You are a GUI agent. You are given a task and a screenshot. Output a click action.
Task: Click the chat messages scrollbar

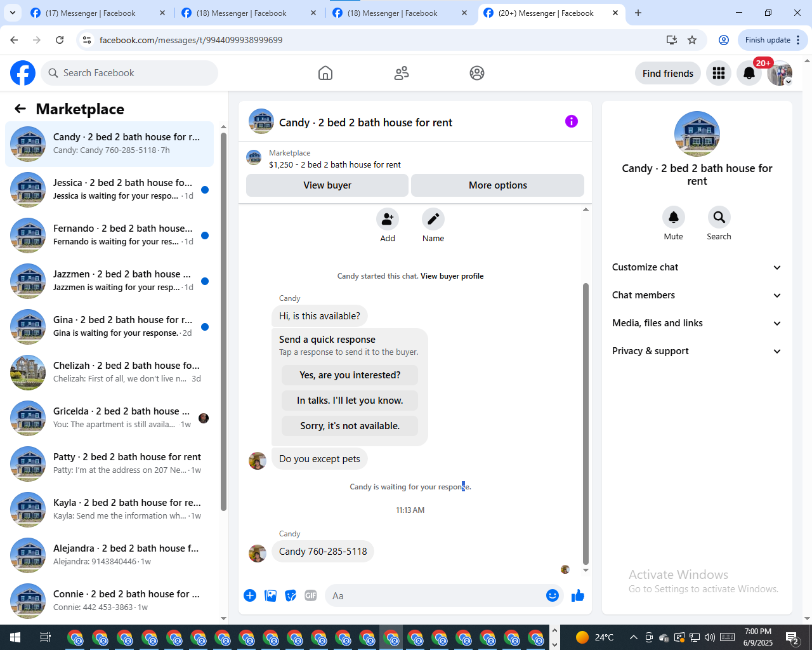(x=586, y=424)
